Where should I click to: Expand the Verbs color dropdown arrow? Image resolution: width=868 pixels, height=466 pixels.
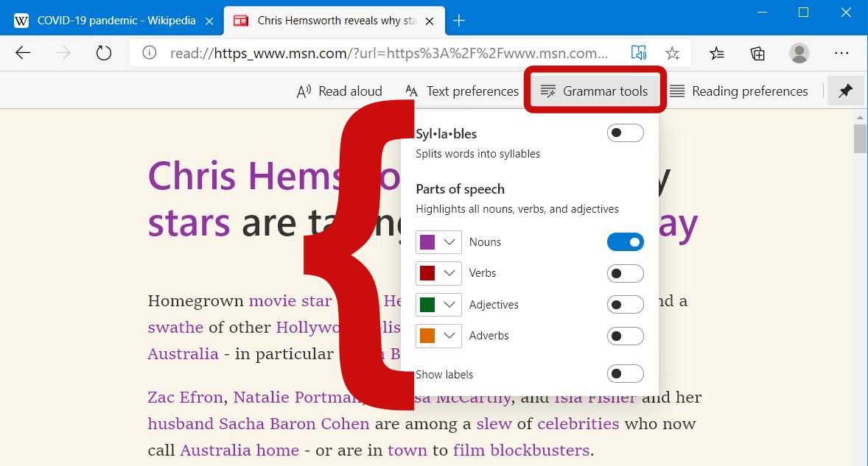(x=449, y=273)
